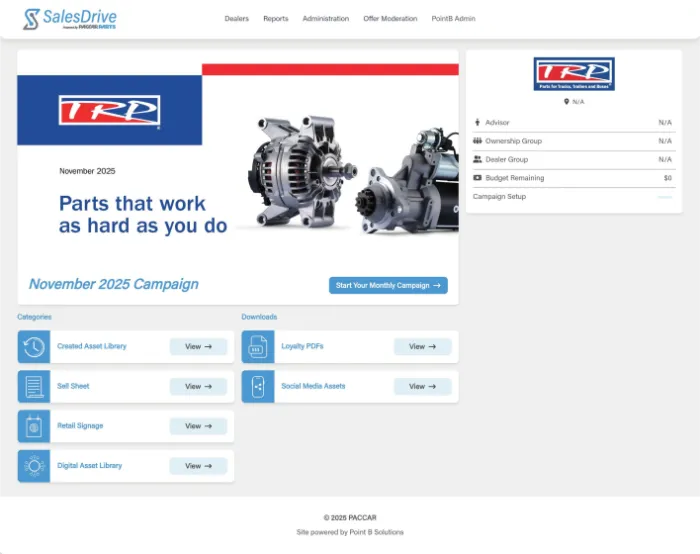Click the '$0' budget value
Screen dimensions: 700x554
[x=667, y=178]
